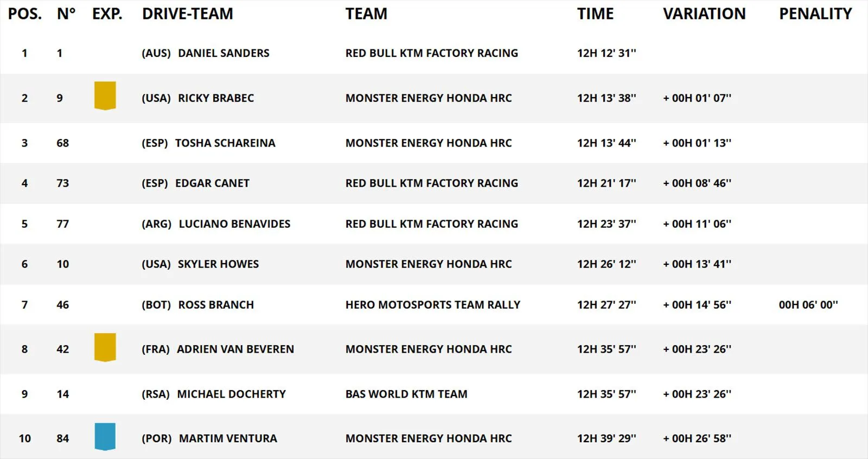The image size is (868, 459).
Task: Select Tosha Schareina's name
Action: pyautogui.click(x=225, y=143)
